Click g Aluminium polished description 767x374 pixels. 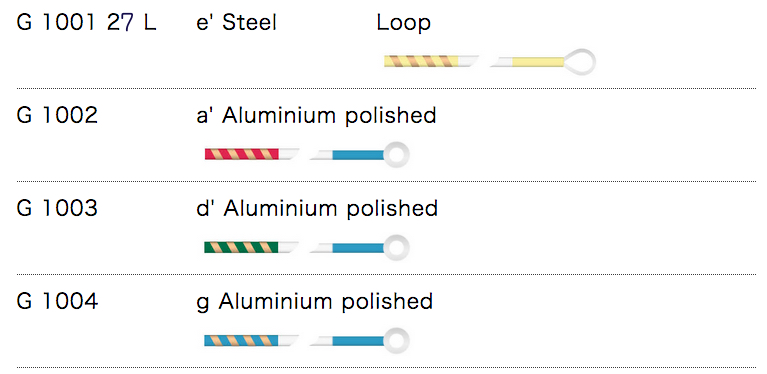(x=315, y=302)
